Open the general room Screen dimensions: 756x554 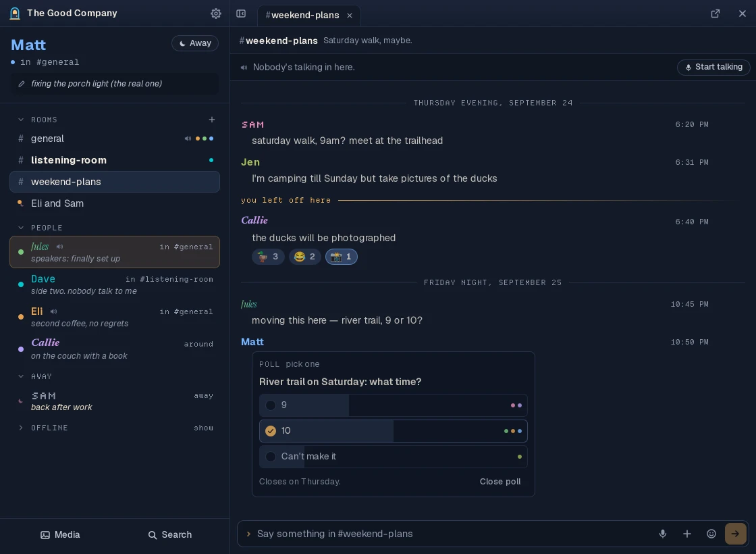pos(115,138)
